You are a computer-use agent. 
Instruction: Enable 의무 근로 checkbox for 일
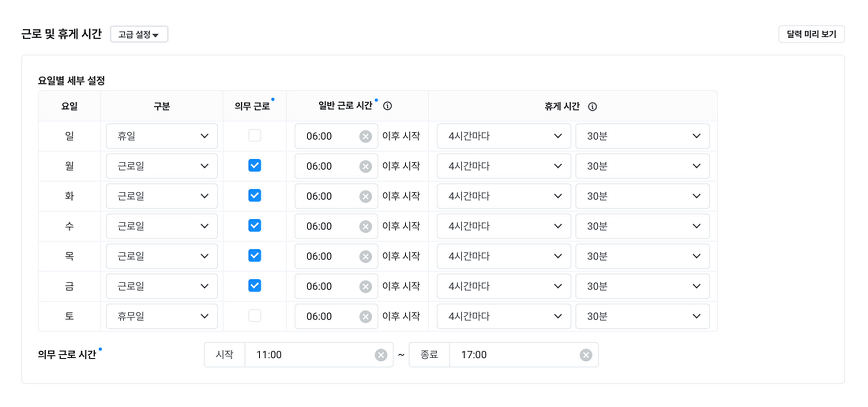[254, 136]
